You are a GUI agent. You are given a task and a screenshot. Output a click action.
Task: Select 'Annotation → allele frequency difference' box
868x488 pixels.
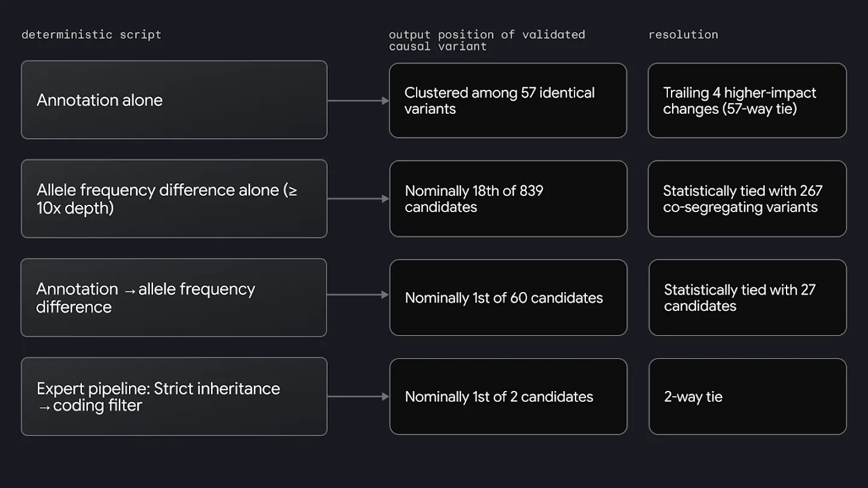(x=174, y=298)
